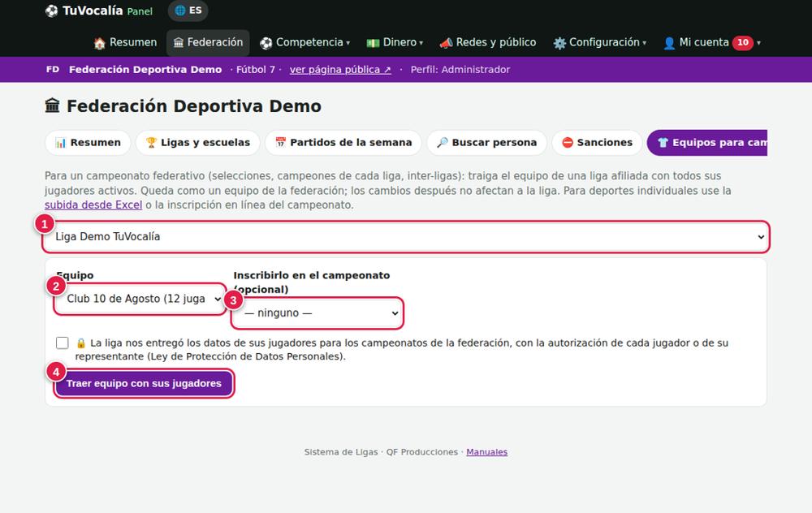The height and width of the screenshot is (513, 812).
Task: Expand the Dinero menu
Action: 395,42
